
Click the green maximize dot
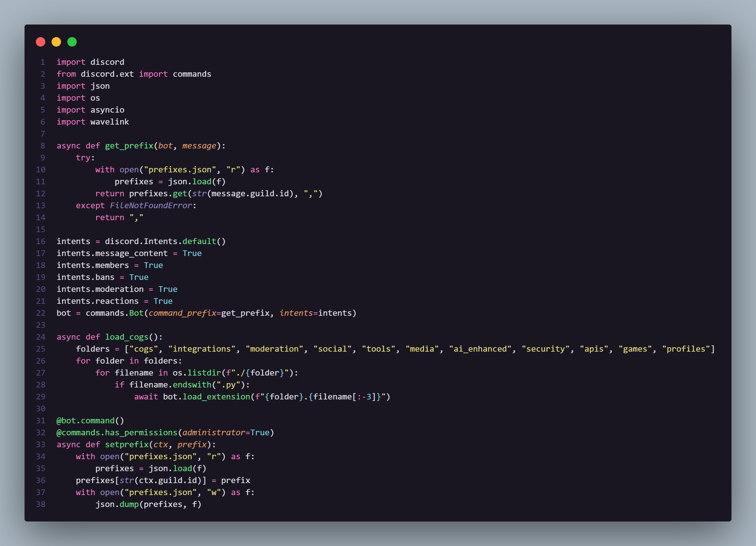pos(72,42)
